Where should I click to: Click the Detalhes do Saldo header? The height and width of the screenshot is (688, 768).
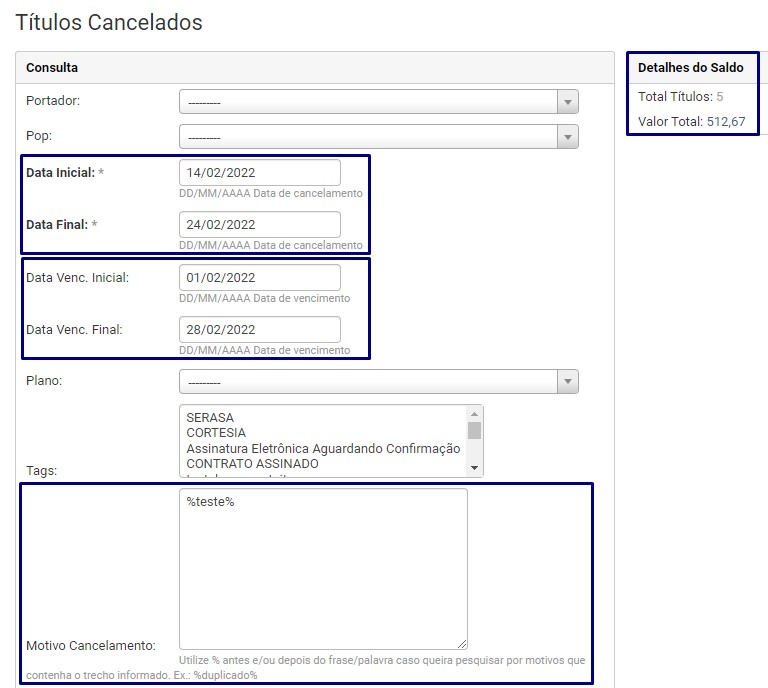click(691, 68)
